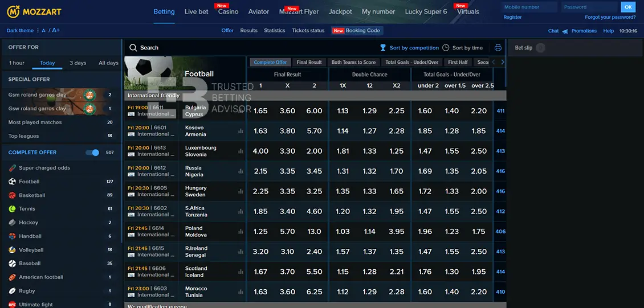644x308 pixels.
Task: Open statistics chart icon for Kosovo Armenia
Action: (x=241, y=131)
